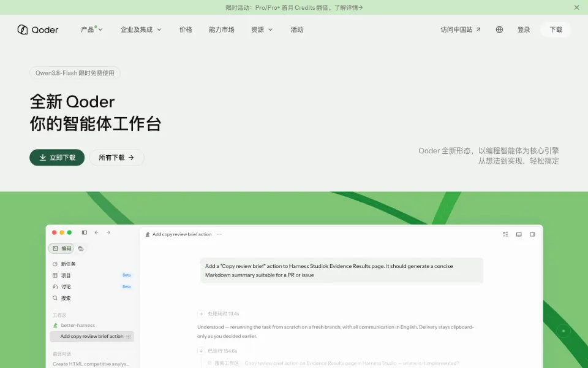Toggle the sidebar panel icon in app preview
This screenshot has height=368, width=588.
pos(85,232)
